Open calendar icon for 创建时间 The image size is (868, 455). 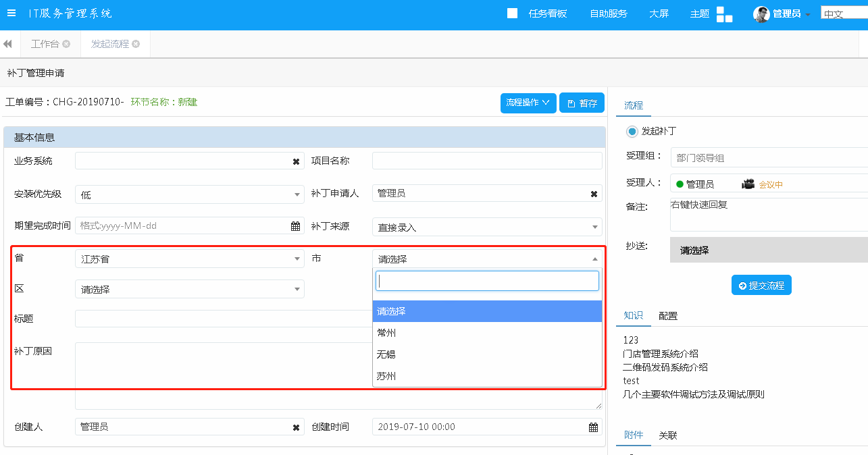click(593, 427)
